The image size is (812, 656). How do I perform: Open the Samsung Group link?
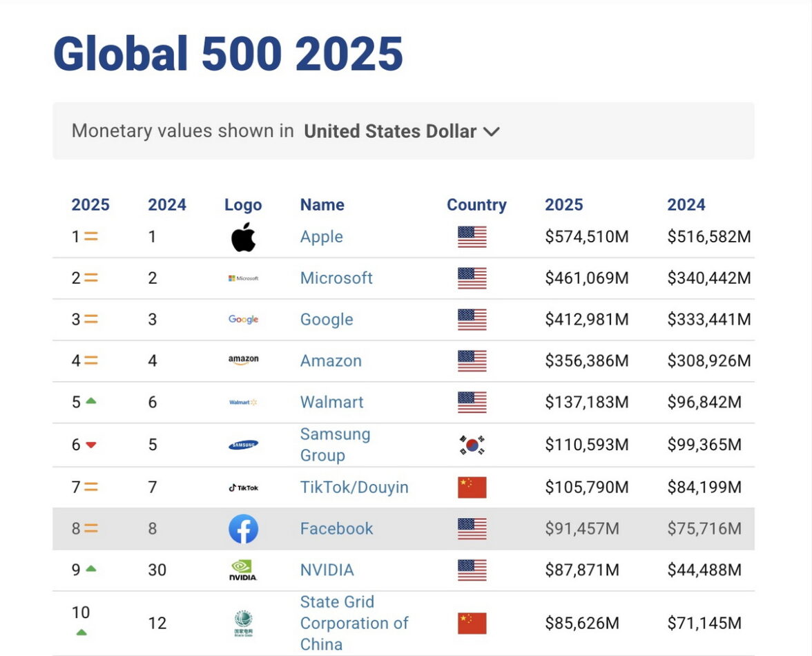(335, 445)
